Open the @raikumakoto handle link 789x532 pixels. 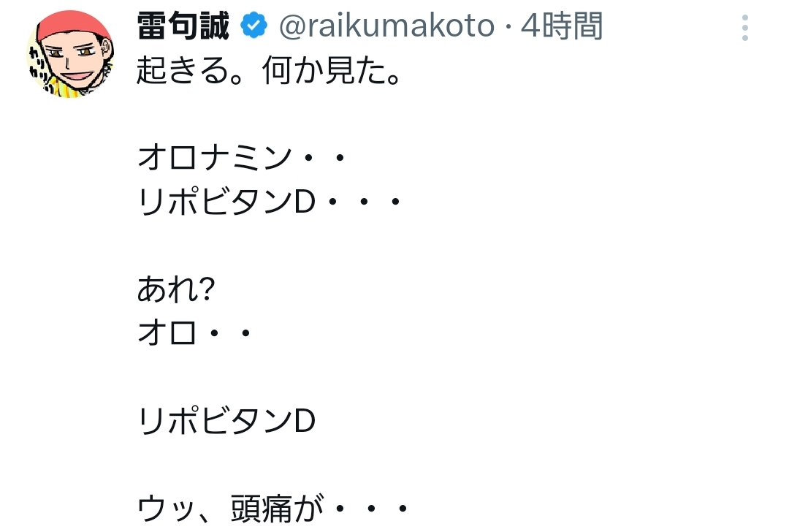386,28
